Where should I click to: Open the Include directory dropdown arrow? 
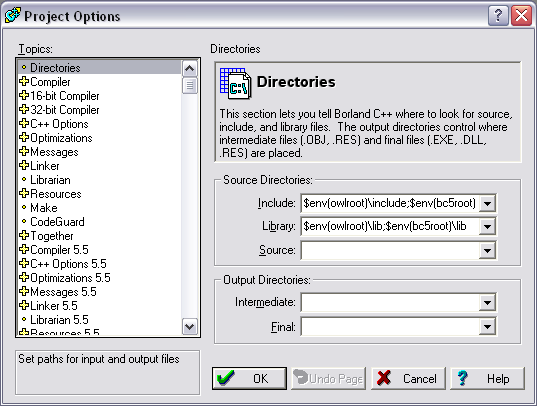pyautogui.click(x=487, y=204)
